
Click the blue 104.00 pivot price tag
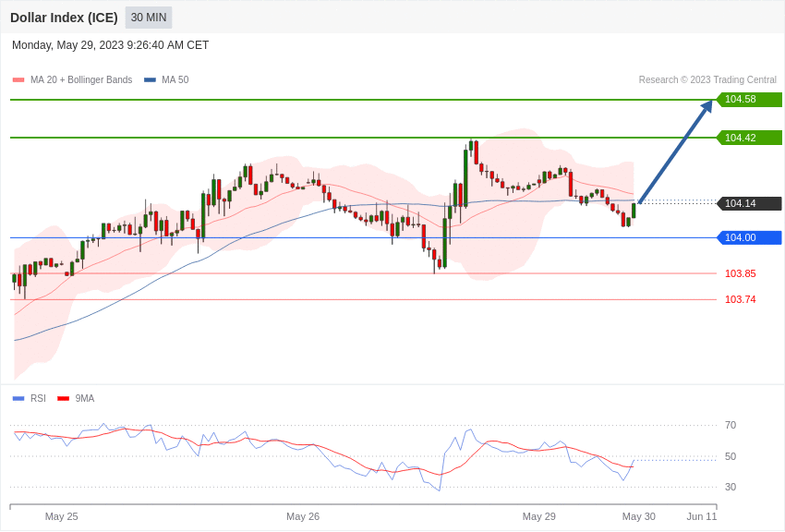tap(750, 237)
